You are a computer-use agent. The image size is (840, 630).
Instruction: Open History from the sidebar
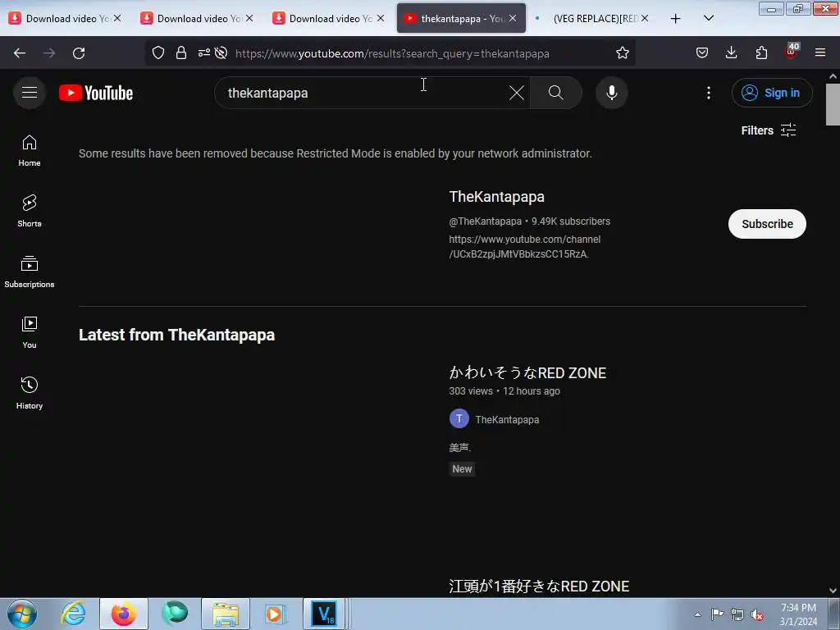30,393
